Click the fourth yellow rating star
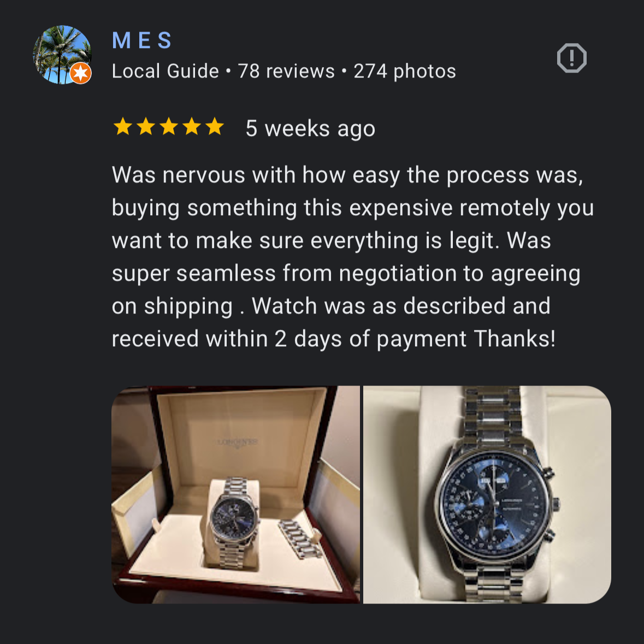This screenshot has width=644, height=644. click(x=191, y=127)
